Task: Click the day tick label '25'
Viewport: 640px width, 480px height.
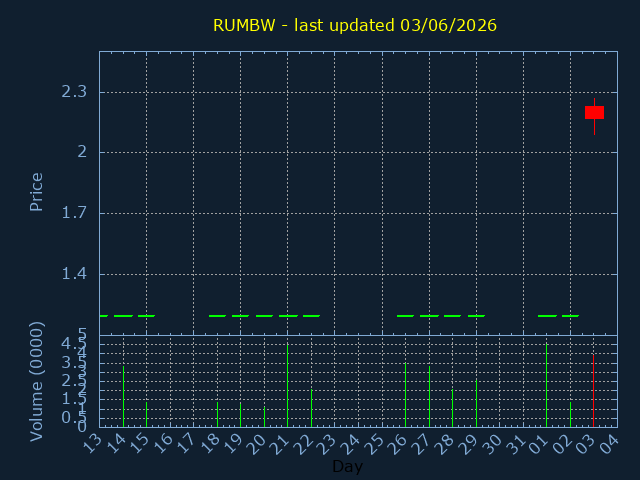Action: click(x=375, y=443)
